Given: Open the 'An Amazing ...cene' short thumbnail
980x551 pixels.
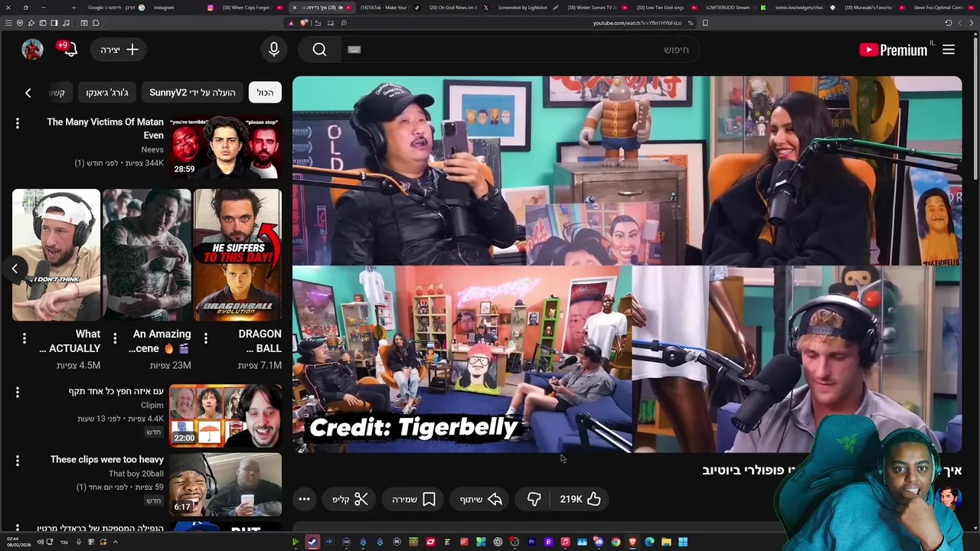Looking at the screenshot, I should [x=147, y=255].
